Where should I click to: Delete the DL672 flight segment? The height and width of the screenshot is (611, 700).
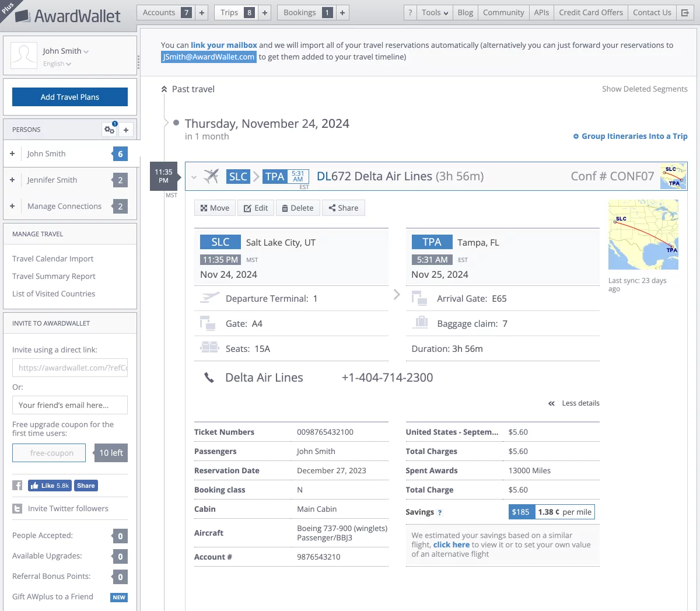[x=297, y=208]
